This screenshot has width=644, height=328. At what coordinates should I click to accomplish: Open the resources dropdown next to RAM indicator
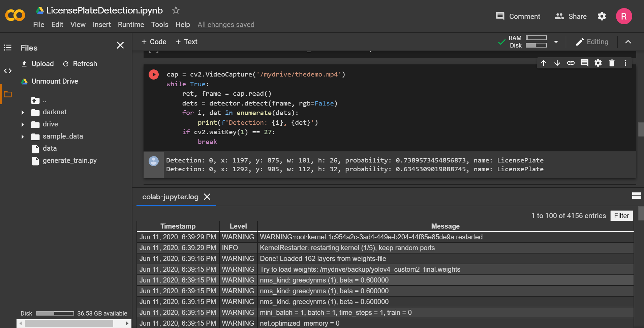556,41
